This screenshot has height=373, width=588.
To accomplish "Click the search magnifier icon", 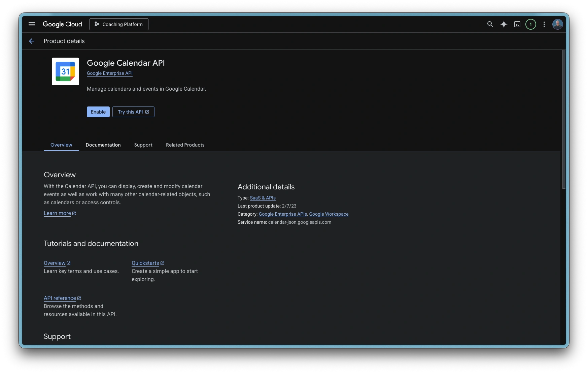I will click(x=490, y=24).
